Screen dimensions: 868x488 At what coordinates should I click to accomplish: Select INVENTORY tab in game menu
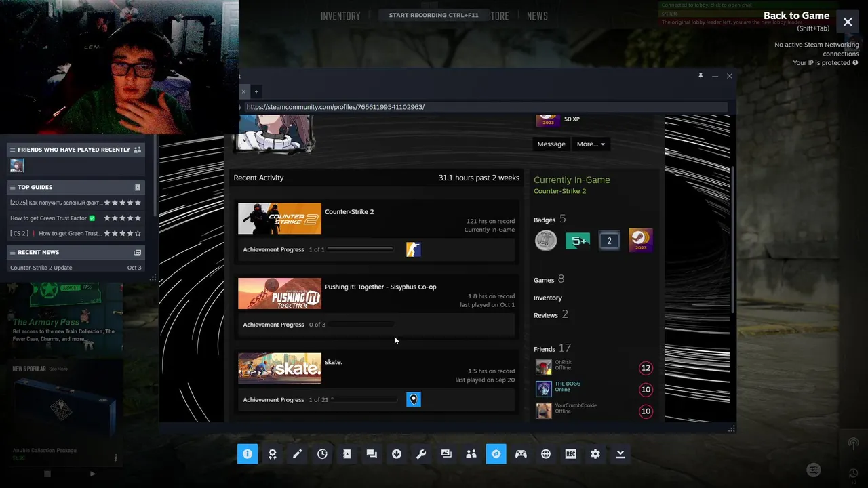tap(340, 16)
